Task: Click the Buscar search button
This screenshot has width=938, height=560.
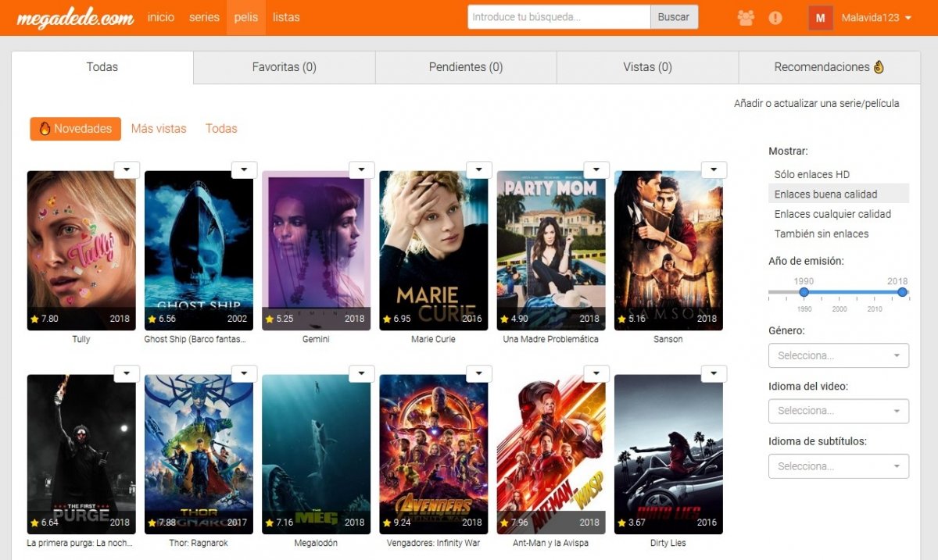Action: point(674,17)
